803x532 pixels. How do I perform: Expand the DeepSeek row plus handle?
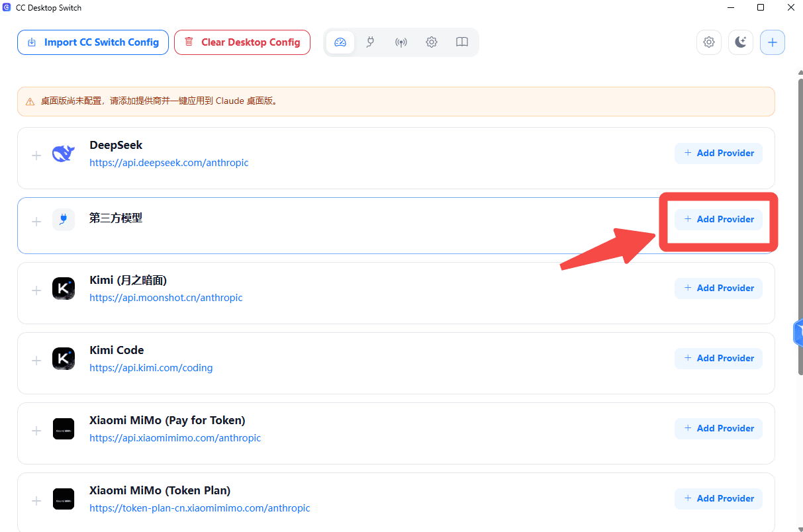click(x=36, y=155)
